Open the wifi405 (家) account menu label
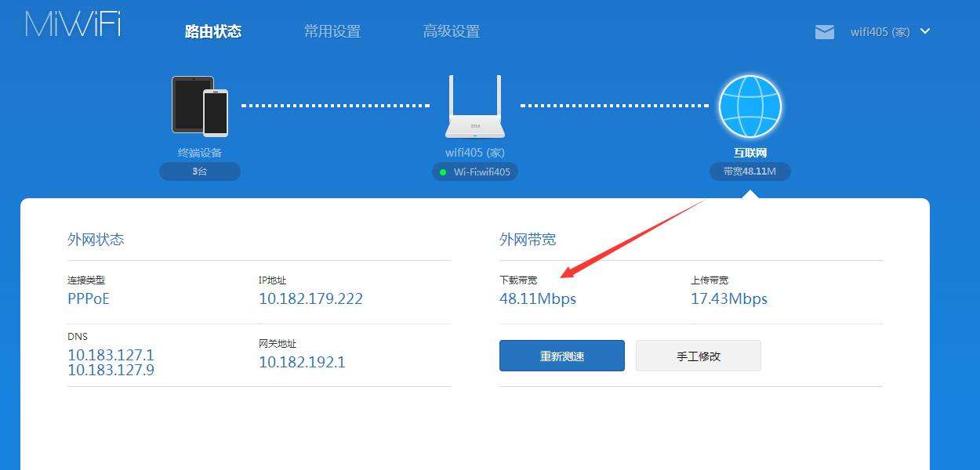 pyautogui.click(x=880, y=32)
